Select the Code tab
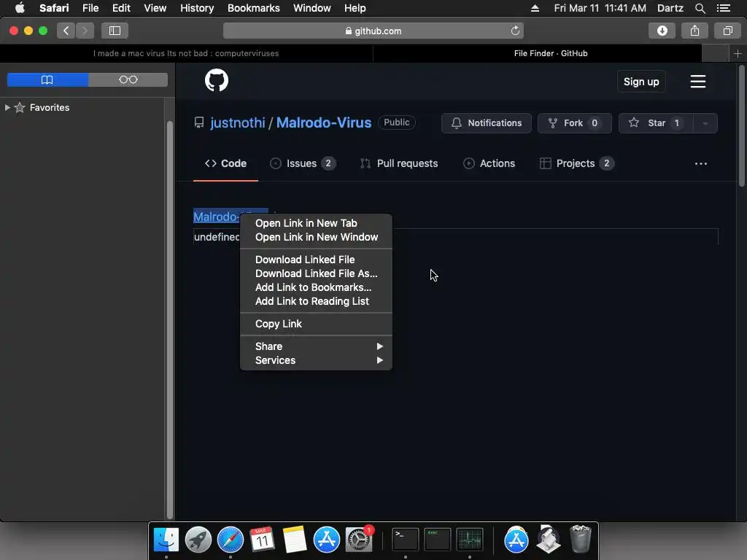The image size is (747, 560). tap(225, 163)
